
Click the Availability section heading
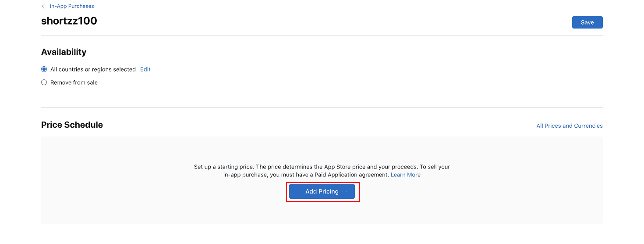(x=64, y=52)
